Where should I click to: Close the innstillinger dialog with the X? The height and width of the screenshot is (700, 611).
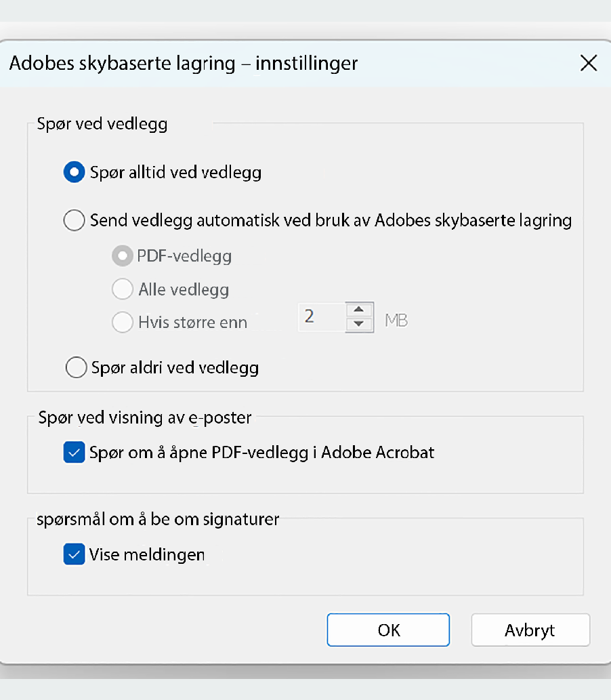588,63
